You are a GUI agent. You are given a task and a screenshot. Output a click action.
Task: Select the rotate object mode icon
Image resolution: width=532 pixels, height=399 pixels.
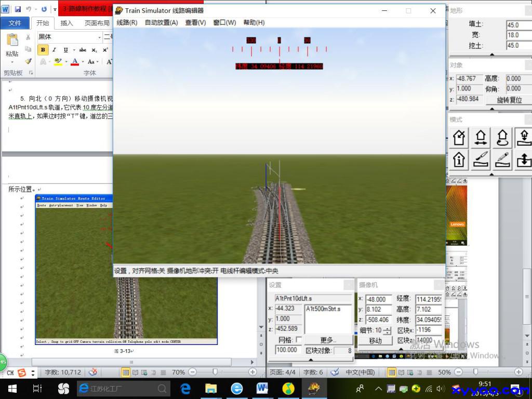(502, 138)
